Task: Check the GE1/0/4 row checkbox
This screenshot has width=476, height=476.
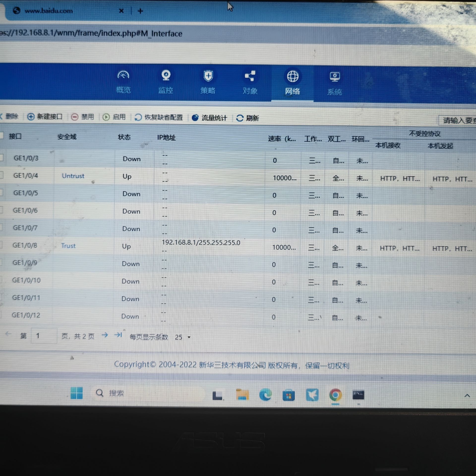Action: click(x=1, y=175)
